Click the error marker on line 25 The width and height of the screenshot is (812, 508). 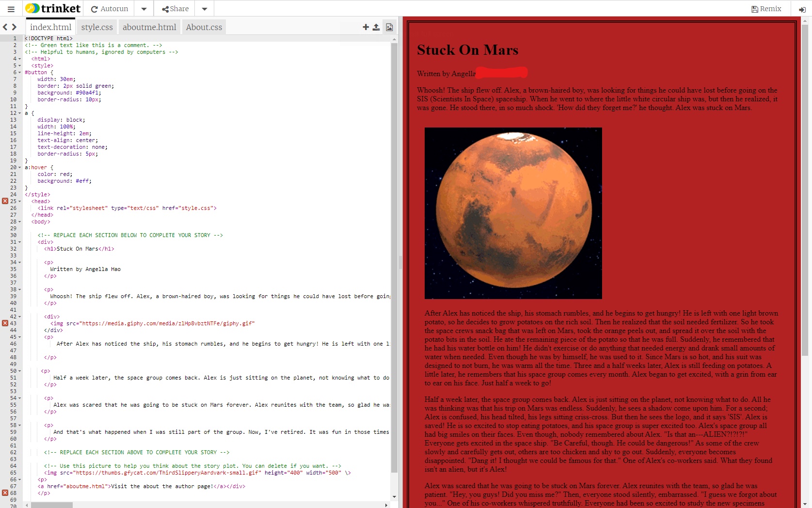point(4,201)
